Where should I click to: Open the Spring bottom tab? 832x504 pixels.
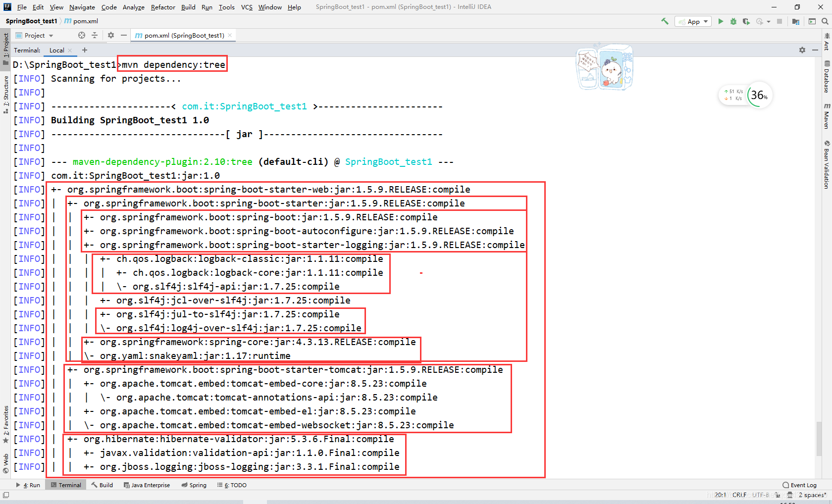(x=194, y=485)
